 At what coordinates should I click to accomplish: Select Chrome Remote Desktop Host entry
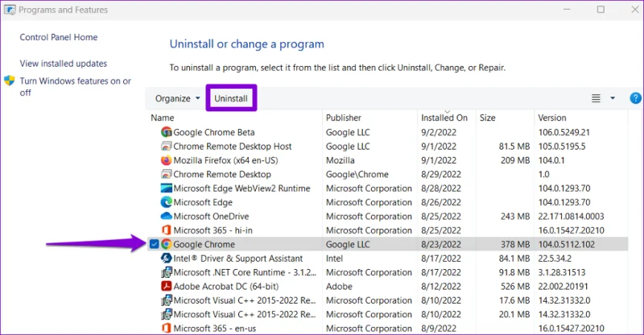tap(233, 147)
